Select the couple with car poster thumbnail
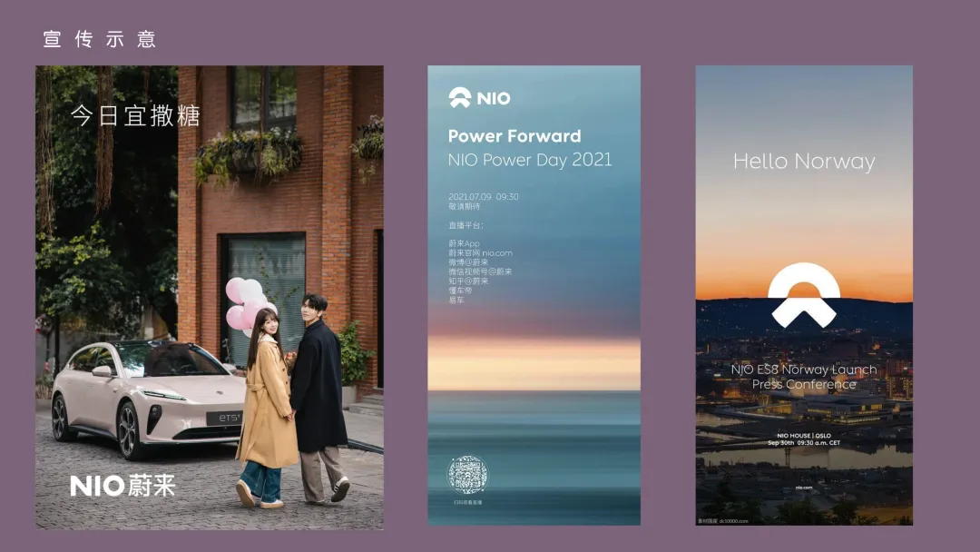The image size is (980, 552). tap(210, 298)
